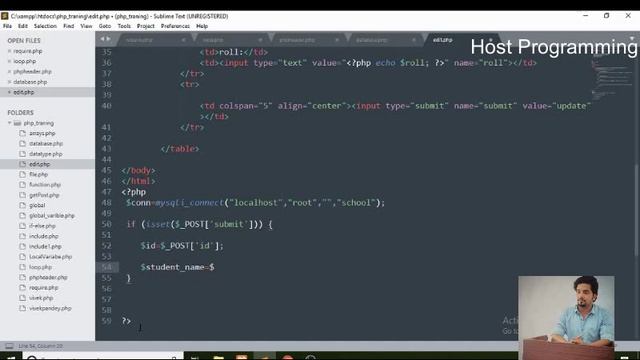Select loop.php under Open Files
Image resolution: width=640 pixels, height=360 pixels.
(x=25, y=61)
